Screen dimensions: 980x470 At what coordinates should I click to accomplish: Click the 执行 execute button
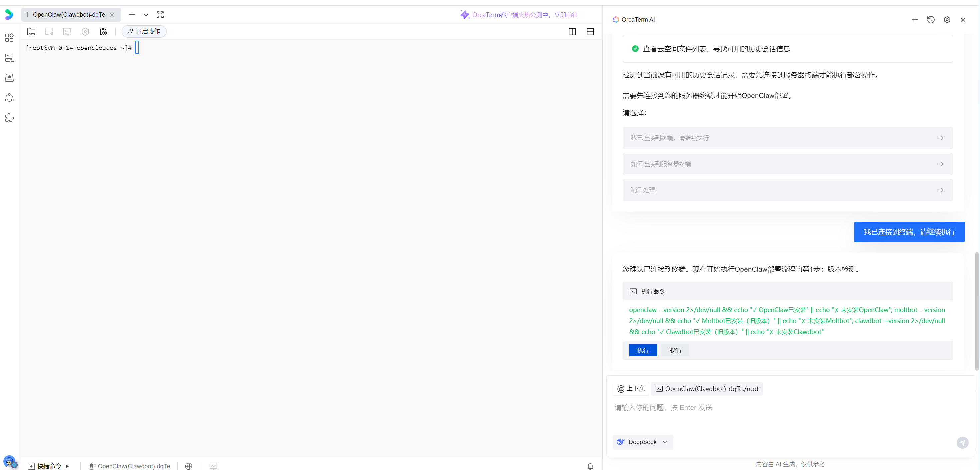pyautogui.click(x=643, y=350)
